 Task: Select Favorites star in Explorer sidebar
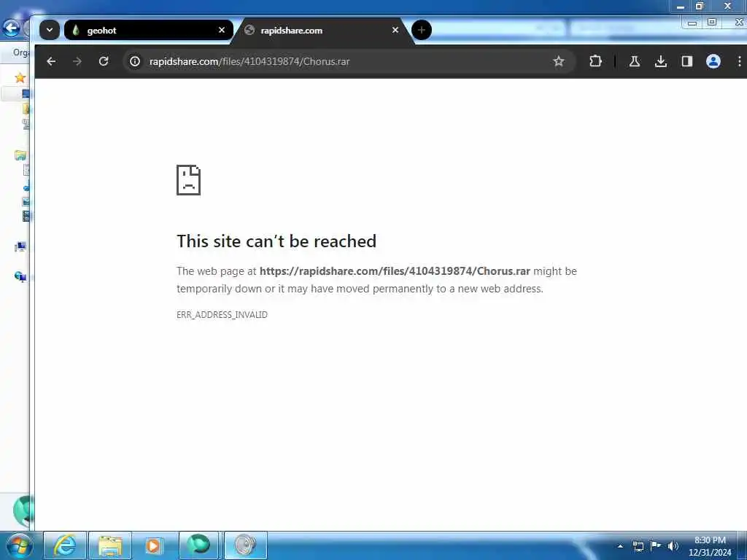pos(20,77)
